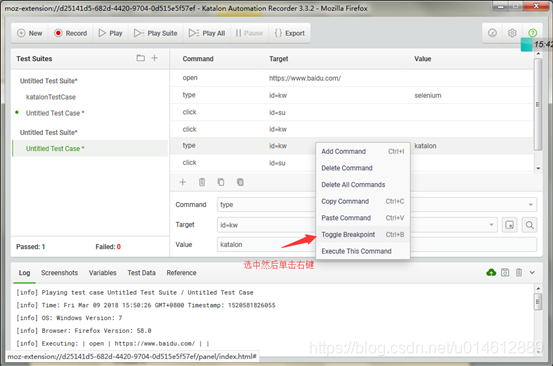Screen dimensions: 553x366
Task: Open the speed gauge icon
Action: click(492, 33)
